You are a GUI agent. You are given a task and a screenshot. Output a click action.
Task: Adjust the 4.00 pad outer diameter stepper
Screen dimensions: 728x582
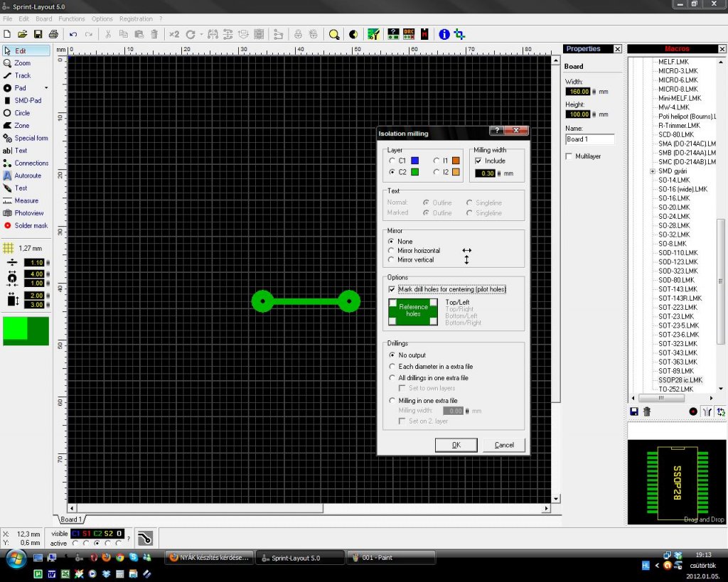pos(48,274)
